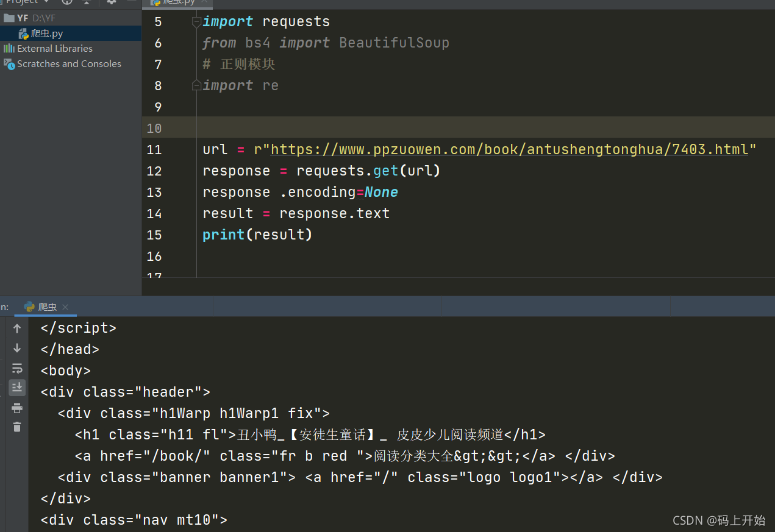
Task: Click the Scratches and Consoles icon
Action: [9, 63]
